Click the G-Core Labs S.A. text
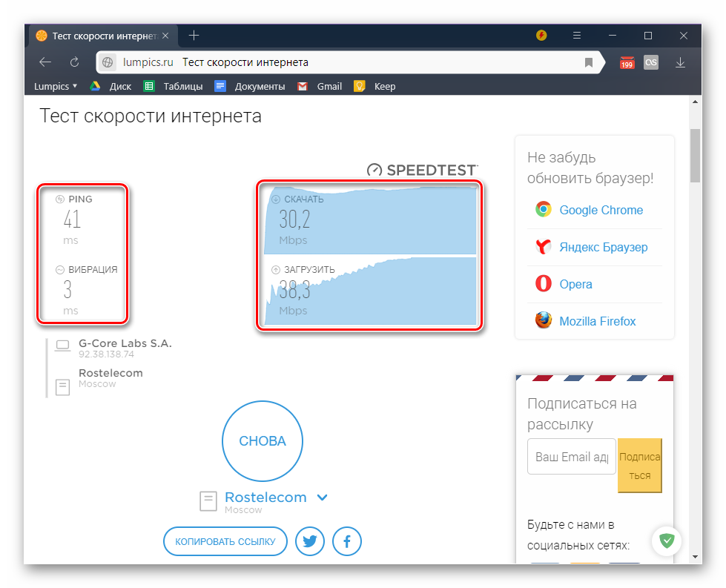 pyautogui.click(x=125, y=343)
